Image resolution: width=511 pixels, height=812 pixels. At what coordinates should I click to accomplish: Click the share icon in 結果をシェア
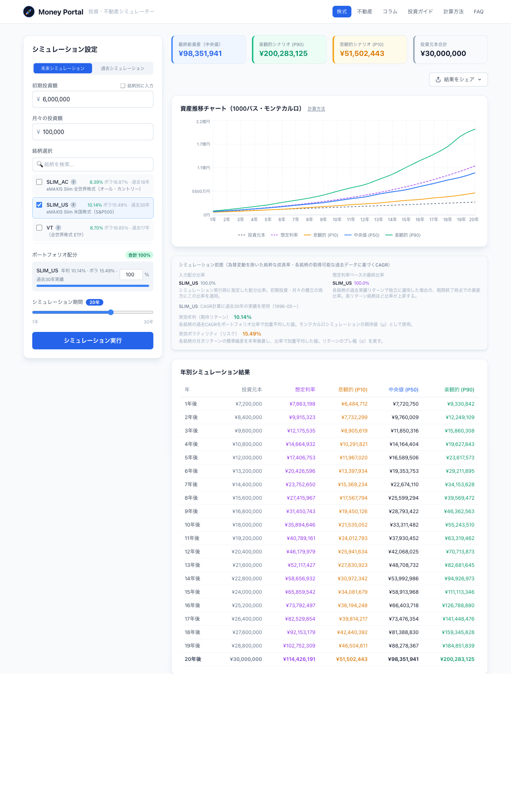[x=438, y=80]
